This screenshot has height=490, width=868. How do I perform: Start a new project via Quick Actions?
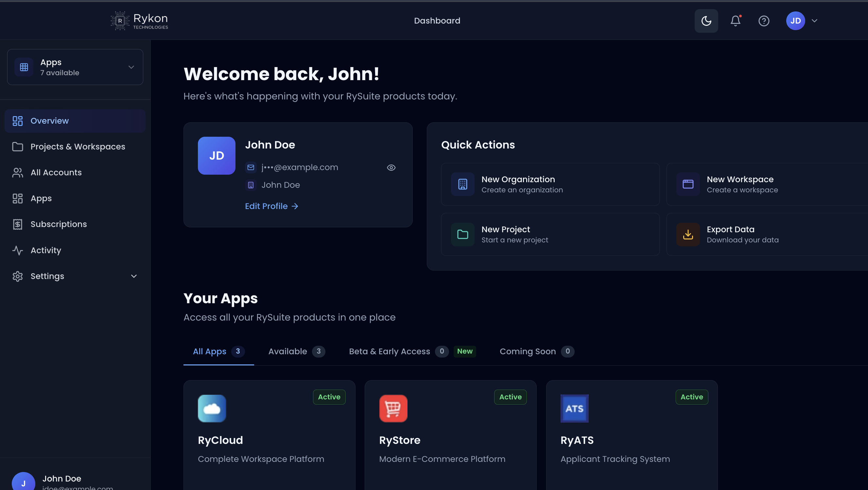[x=549, y=234]
